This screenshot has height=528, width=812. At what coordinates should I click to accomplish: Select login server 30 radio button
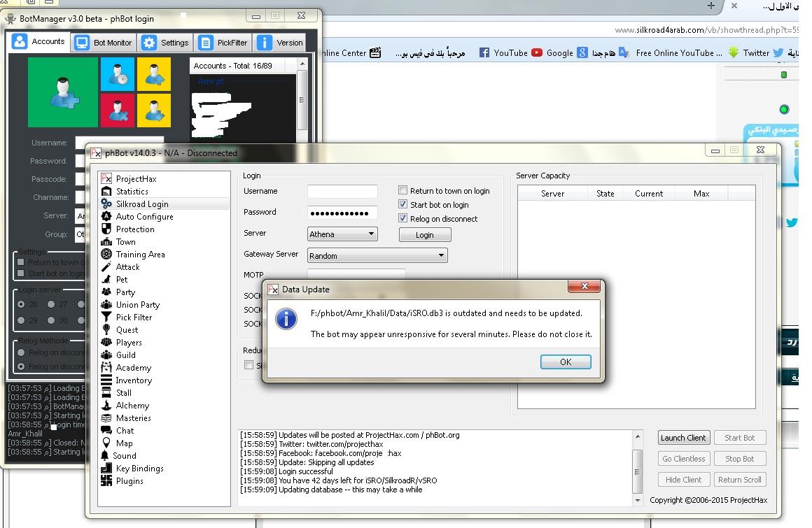[51, 320]
